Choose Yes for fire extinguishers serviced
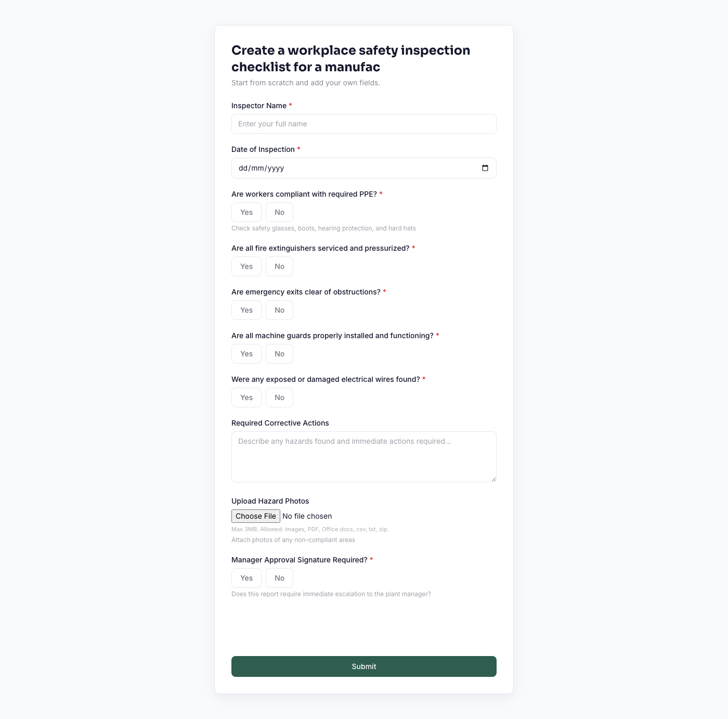This screenshot has height=719, width=728. coord(246,266)
